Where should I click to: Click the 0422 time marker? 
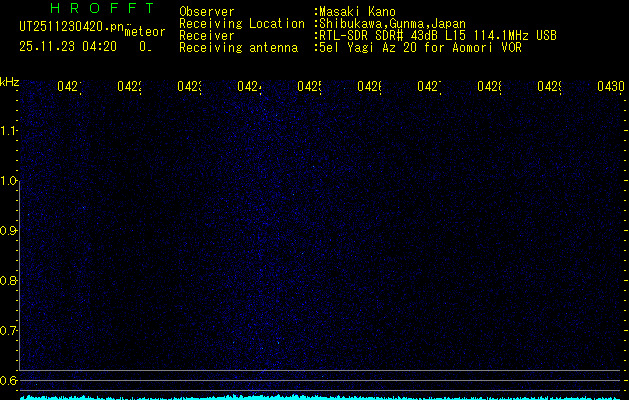pyautogui.click(x=129, y=86)
